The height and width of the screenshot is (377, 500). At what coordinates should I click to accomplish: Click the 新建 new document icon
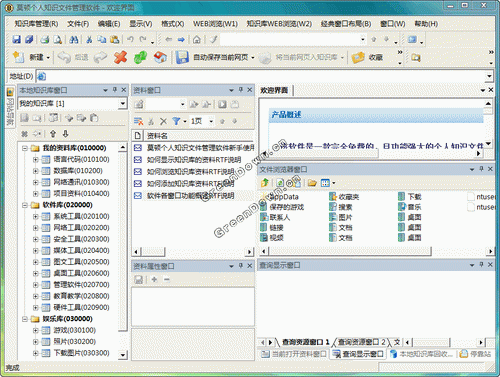[x=18, y=57]
